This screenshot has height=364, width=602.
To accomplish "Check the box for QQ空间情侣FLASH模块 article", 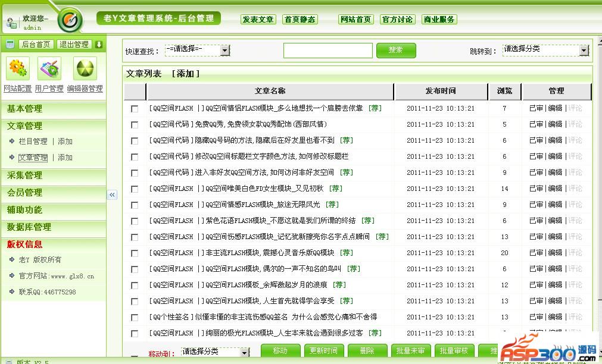I will [x=135, y=109].
